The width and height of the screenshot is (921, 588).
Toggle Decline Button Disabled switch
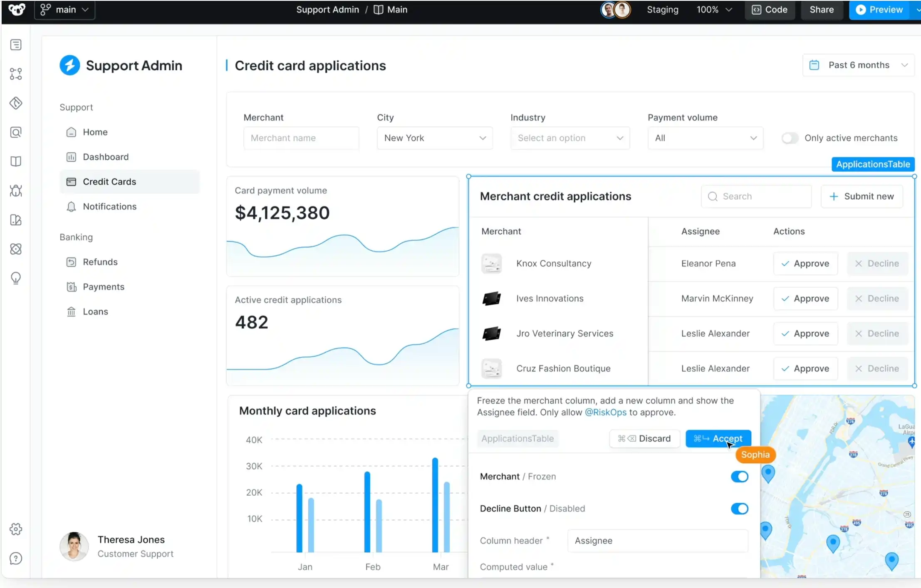[739, 509]
